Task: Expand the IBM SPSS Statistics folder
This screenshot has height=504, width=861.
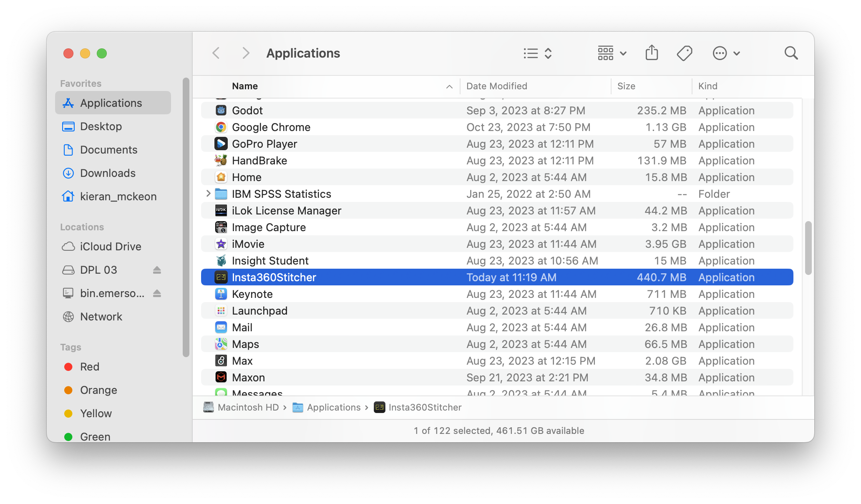Action: click(208, 194)
